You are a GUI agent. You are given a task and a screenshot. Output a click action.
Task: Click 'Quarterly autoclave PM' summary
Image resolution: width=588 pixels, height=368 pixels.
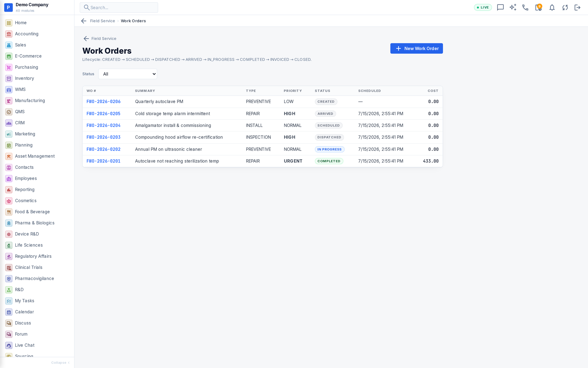click(159, 102)
